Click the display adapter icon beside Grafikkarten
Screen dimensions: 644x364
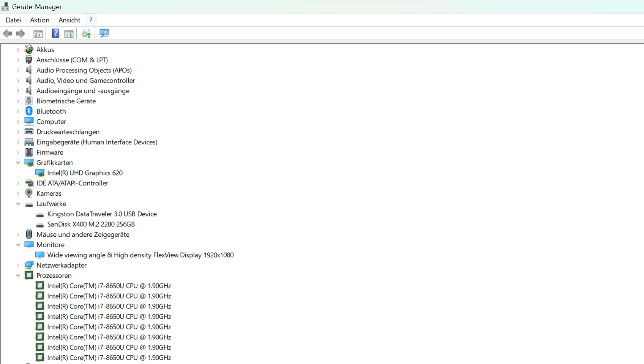tap(29, 162)
